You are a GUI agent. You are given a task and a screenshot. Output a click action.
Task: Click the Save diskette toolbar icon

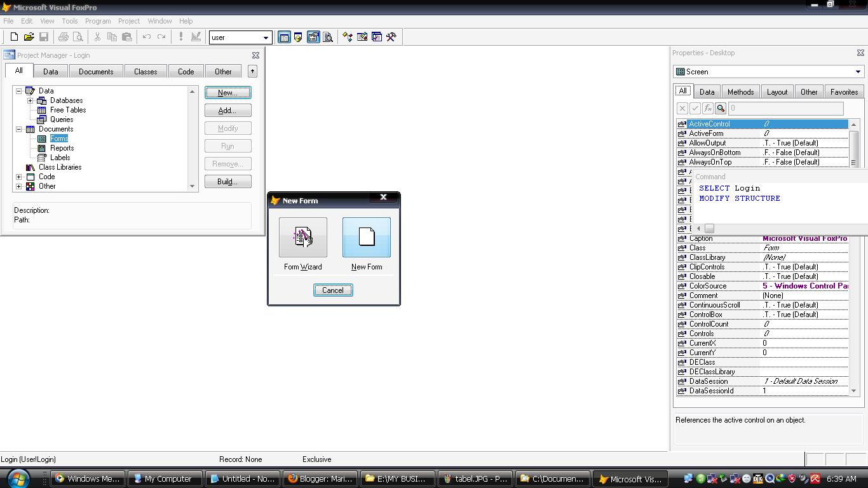coord(44,37)
